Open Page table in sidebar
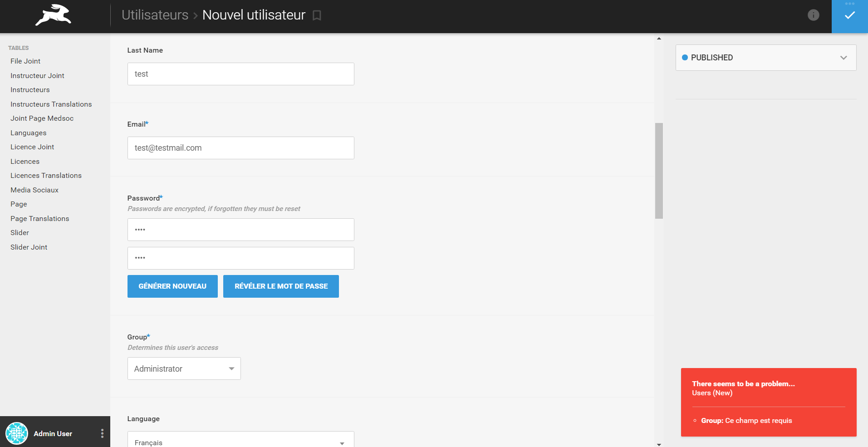The width and height of the screenshot is (868, 447). [19, 204]
